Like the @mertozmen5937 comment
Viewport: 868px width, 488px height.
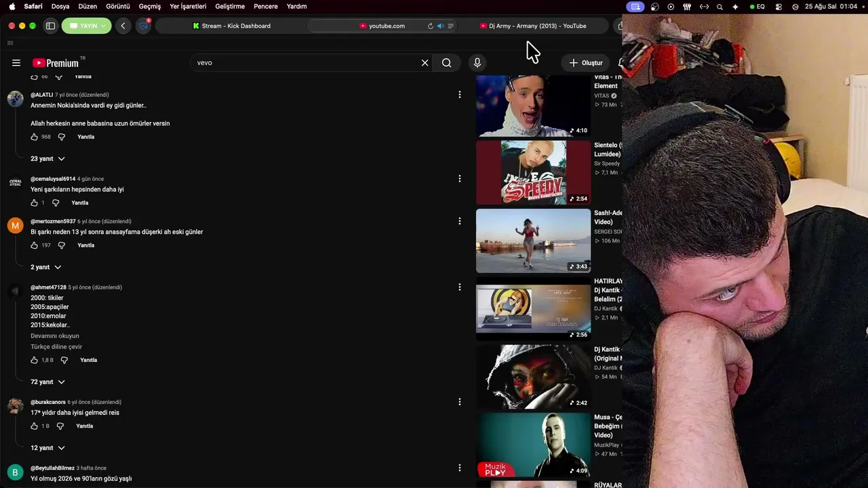pyautogui.click(x=35, y=245)
